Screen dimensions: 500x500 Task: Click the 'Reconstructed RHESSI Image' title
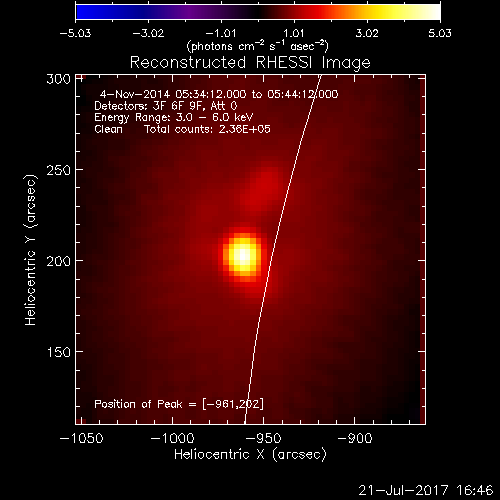pyautogui.click(x=250, y=62)
